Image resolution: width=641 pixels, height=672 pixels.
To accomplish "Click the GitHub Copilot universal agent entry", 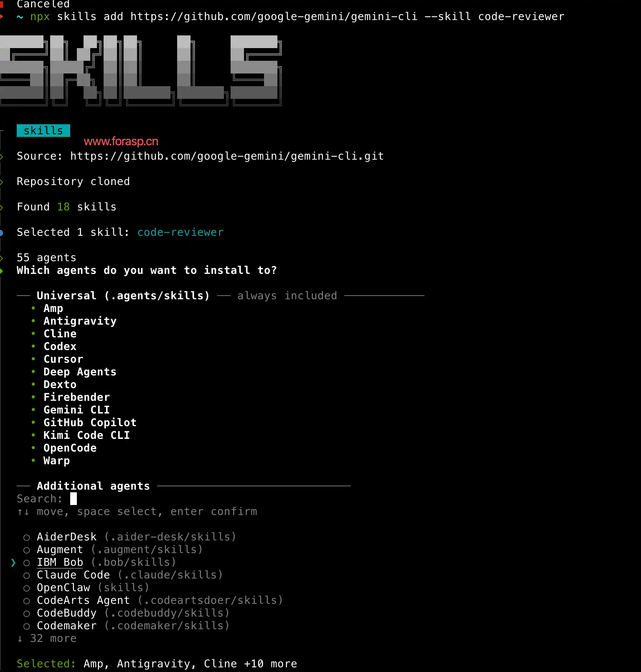I will (x=90, y=423).
